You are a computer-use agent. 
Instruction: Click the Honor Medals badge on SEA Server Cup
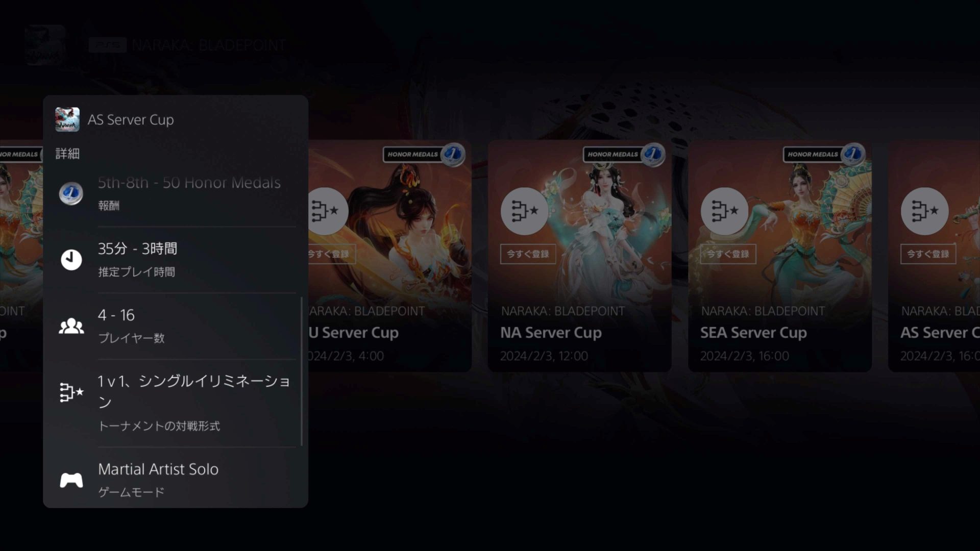pos(824,154)
